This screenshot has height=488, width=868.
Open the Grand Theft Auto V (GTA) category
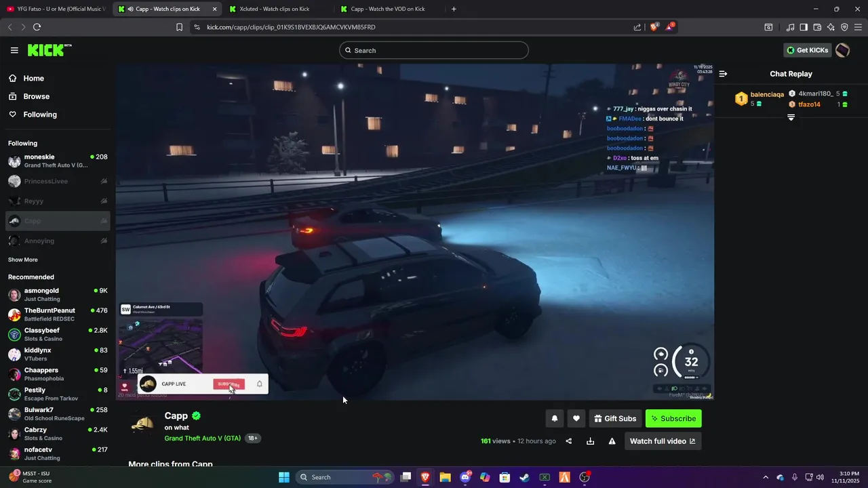click(203, 439)
